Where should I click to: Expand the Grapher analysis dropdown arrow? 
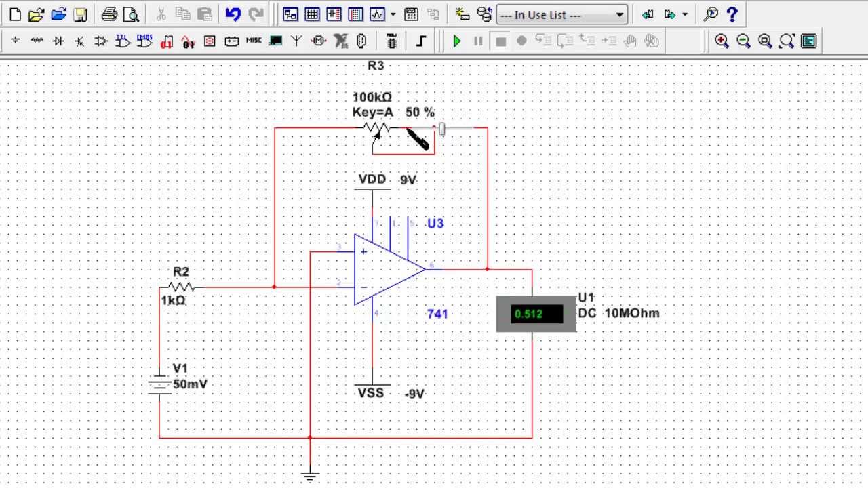tap(392, 14)
